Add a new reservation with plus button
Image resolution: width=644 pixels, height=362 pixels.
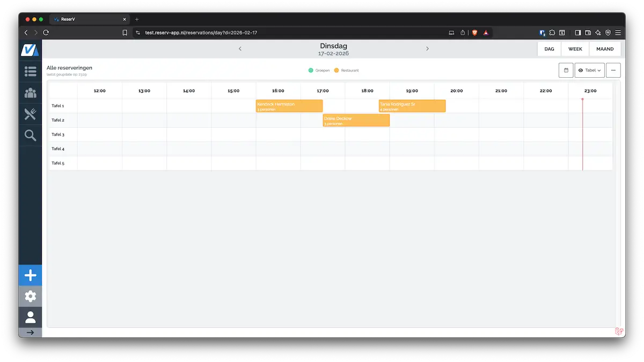click(31, 276)
